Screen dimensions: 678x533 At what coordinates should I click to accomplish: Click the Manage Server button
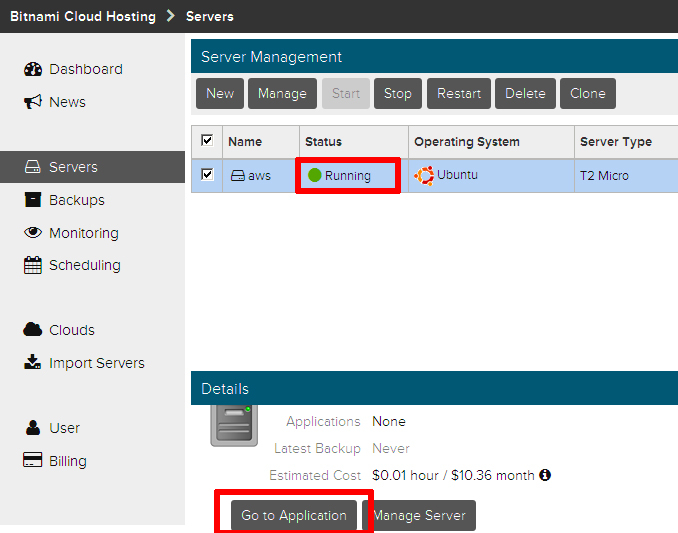419,515
